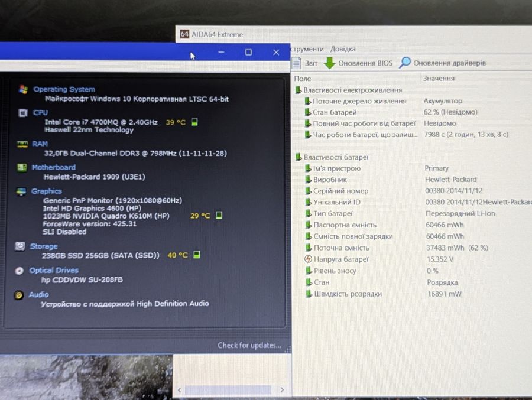The width and height of the screenshot is (532, 400).
Task: Click the SSD temperature indicator icon
Action: (196, 255)
